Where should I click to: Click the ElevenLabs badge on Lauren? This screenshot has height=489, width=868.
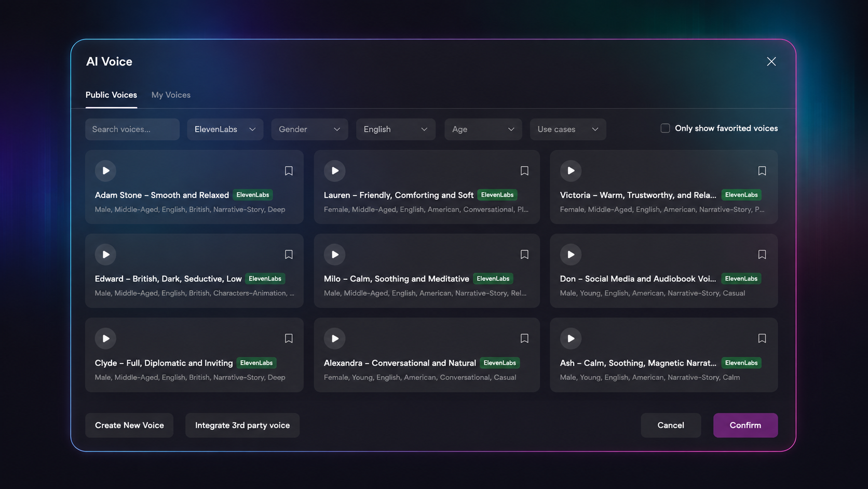497,195
